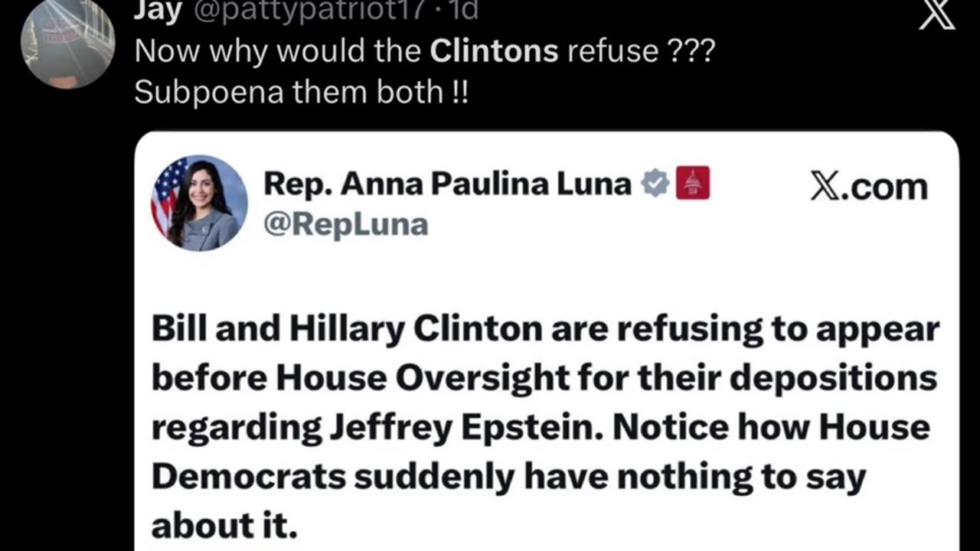The width and height of the screenshot is (980, 551).
Task: Click the X.com logo label
Action: click(x=868, y=187)
